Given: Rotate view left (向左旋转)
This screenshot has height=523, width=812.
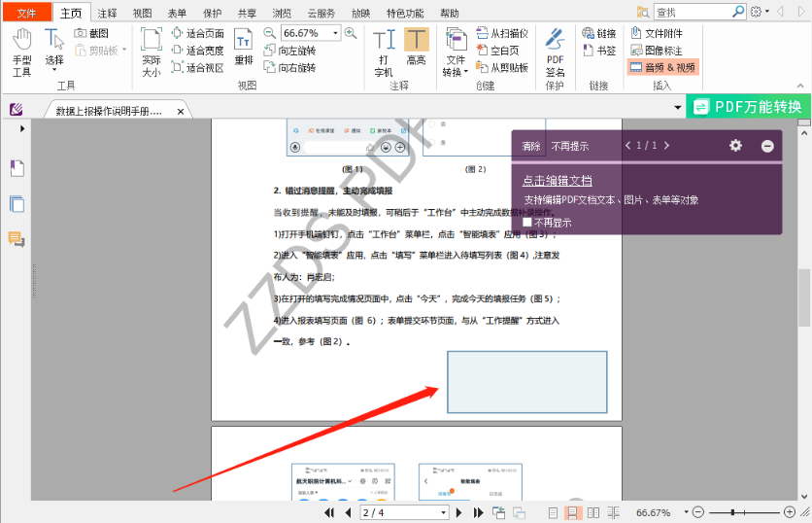Looking at the screenshot, I should 290,51.
